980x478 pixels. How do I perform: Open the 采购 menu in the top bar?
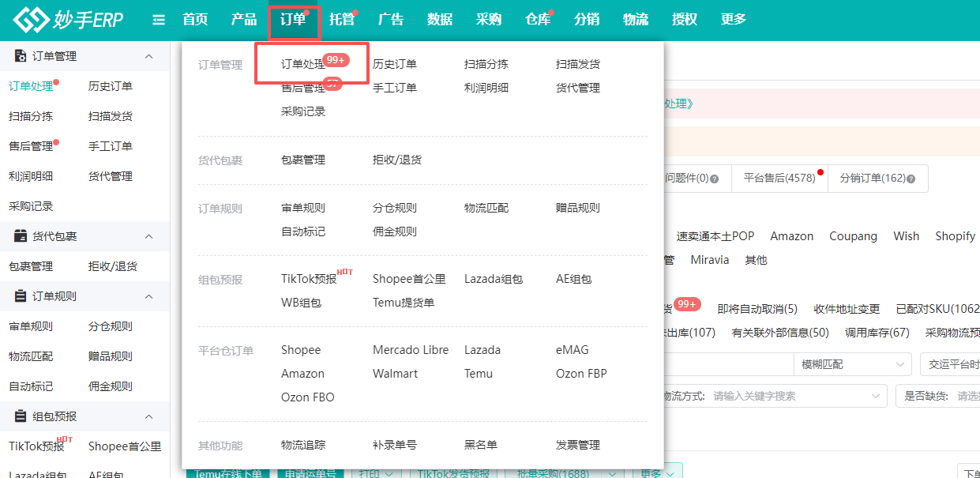pyautogui.click(x=489, y=20)
